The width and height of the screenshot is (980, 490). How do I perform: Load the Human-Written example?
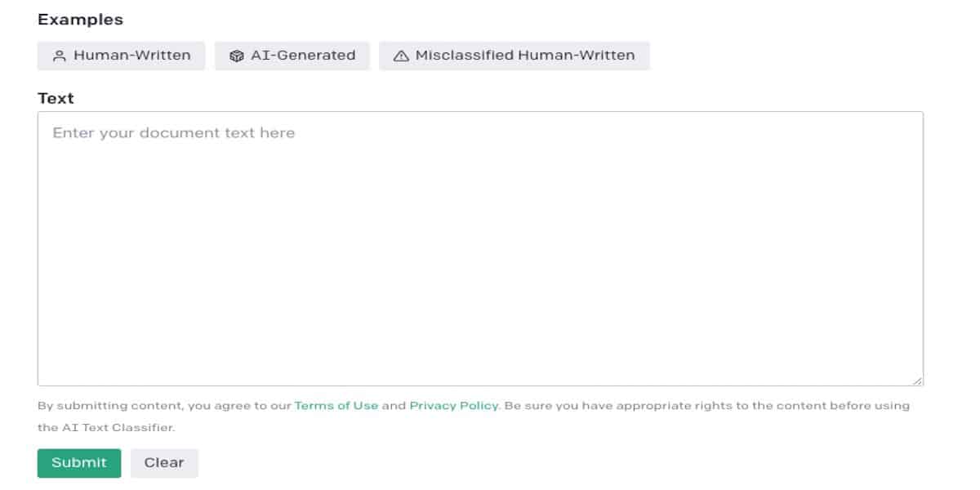121,56
